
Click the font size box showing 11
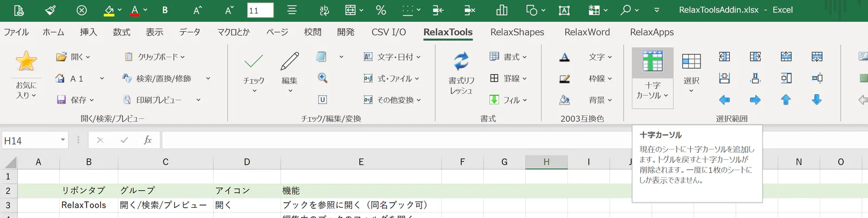click(x=260, y=10)
